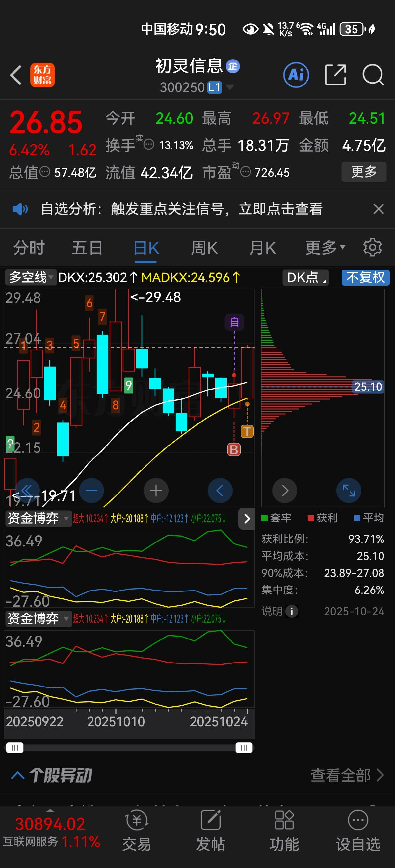Open chart settings gear
The width and height of the screenshot is (395, 868).
pos(372,248)
